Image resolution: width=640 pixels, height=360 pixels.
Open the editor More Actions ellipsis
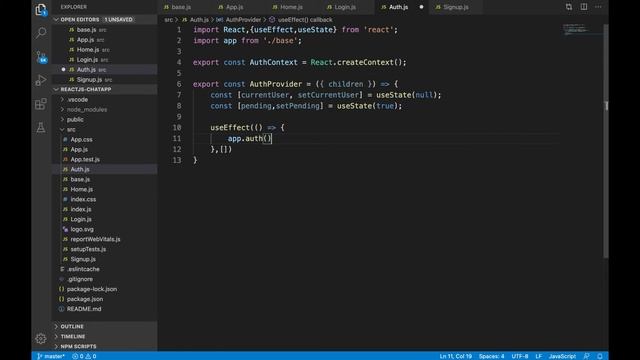pyautogui.click(x=598, y=7)
